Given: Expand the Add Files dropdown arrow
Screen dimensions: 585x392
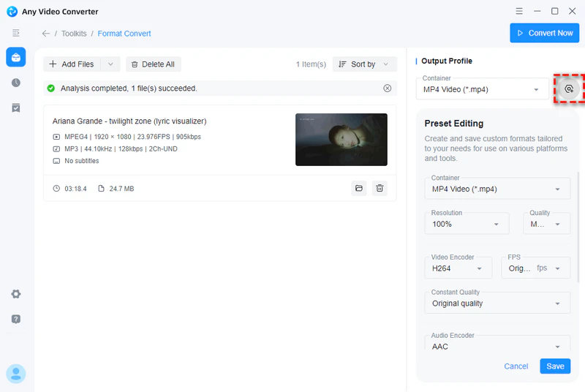Looking at the screenshot, I should [x=110, y=64].
